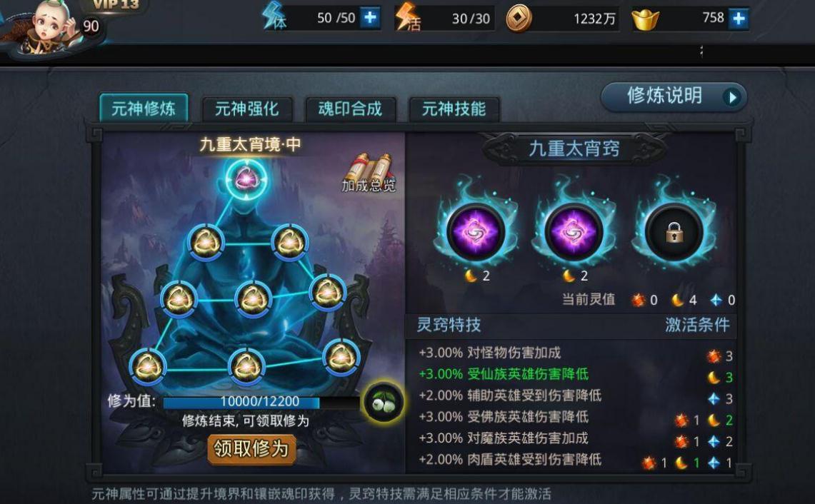This screenshot has width=815, height=504.
Task: Open the locked third soul slot
Action: tap(674, 232)
